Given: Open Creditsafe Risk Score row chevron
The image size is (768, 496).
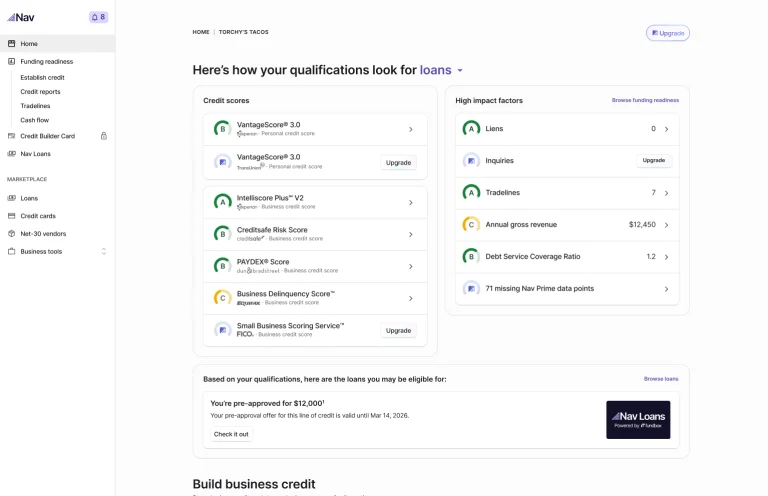Looking at the screenshot, I should point(411,234).
